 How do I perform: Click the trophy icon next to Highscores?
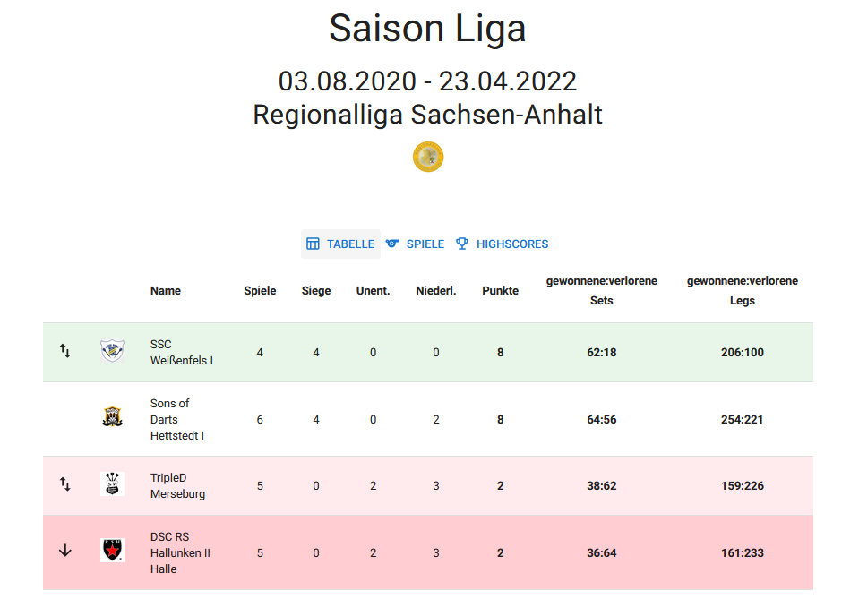tap(462, 244)
